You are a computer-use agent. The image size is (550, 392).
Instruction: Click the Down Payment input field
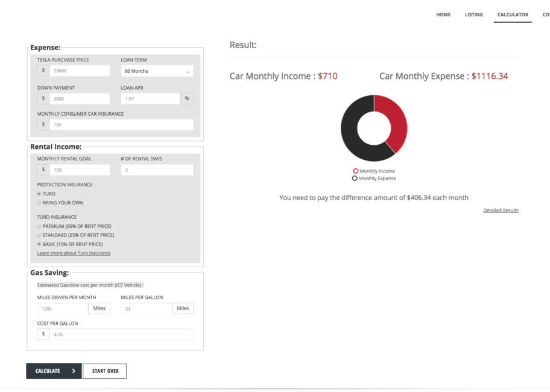coord(80,98)
